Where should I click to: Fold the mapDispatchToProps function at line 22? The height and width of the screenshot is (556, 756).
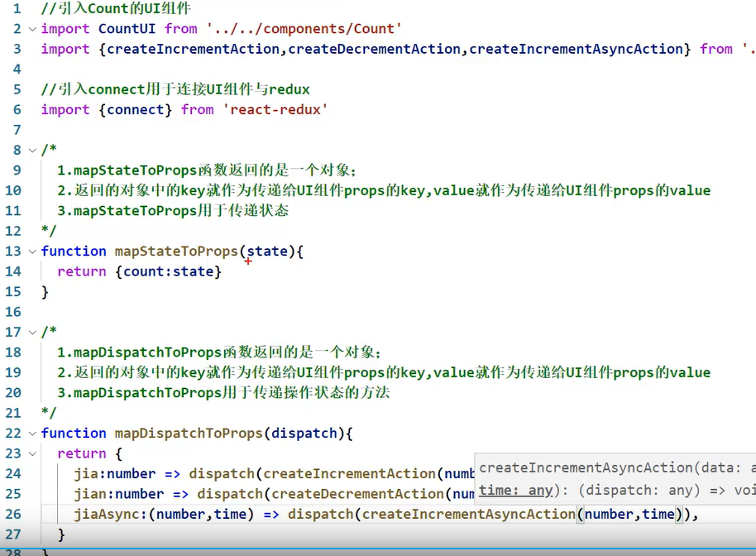point(32,434)
